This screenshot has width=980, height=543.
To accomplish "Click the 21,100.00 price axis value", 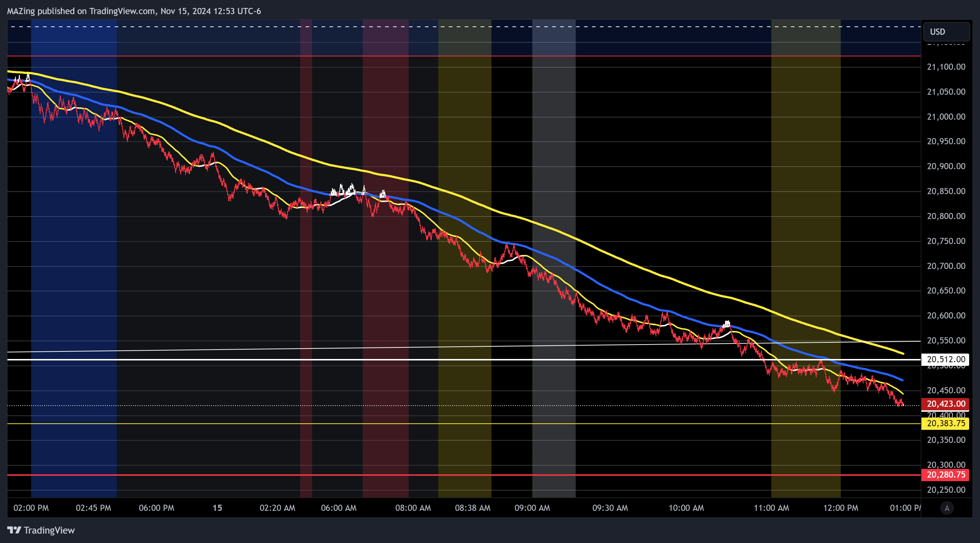I will coord(946,67).
